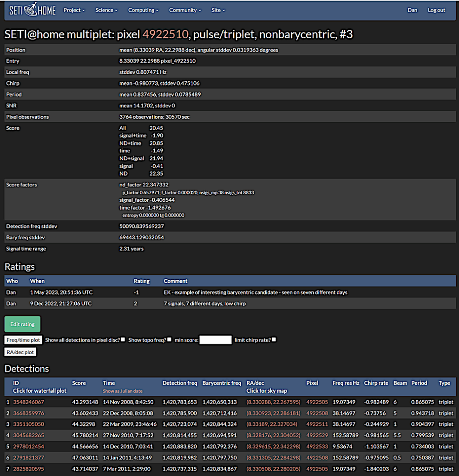Click the Score column header in Detections
Screen dimensions: 459x476
(x=79, y=383)
